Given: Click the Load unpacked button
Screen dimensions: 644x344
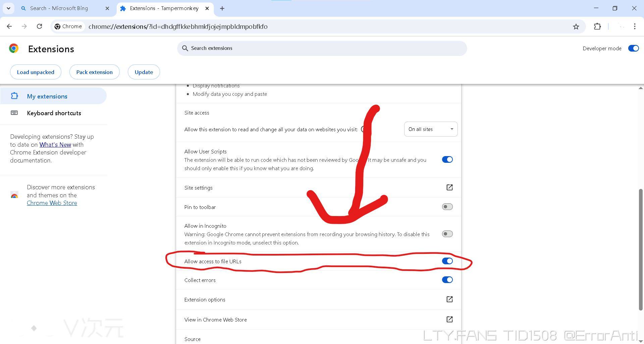Looking at the screenshot, I should (36, 72).
